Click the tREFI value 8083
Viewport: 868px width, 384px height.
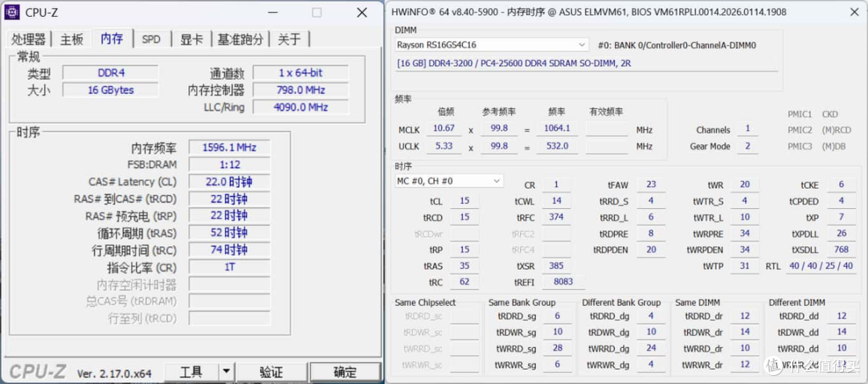point(563,282)
